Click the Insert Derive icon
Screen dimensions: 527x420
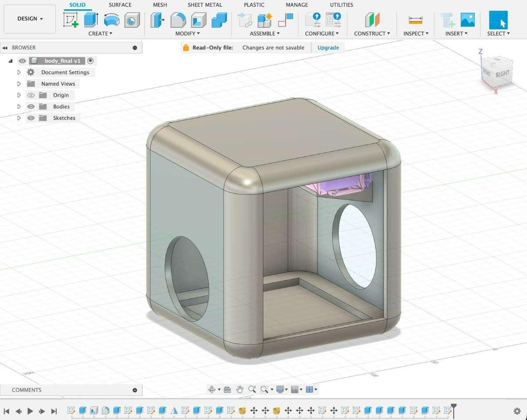click(x=448, y=20)
